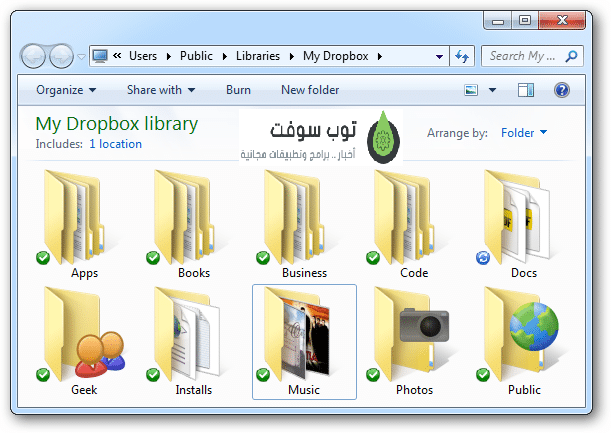Click the Installs folder label
Viewport: 611px width, 433px height.
[x=194, y=390]
